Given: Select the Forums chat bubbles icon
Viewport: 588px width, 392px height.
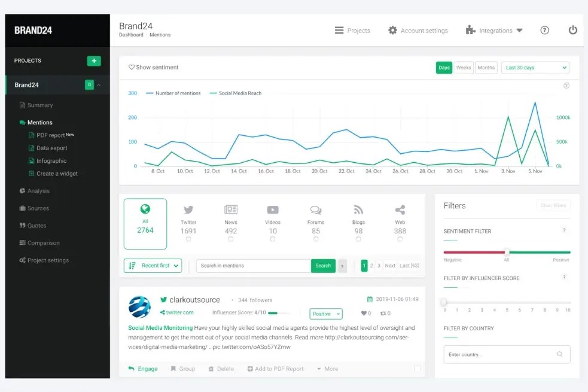Looking at the screenshot, I should 316,210.
